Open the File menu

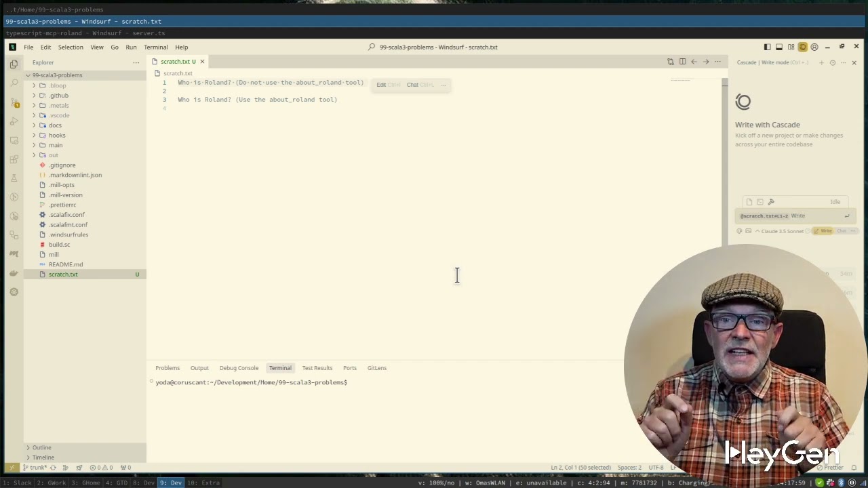pos(28,47)
